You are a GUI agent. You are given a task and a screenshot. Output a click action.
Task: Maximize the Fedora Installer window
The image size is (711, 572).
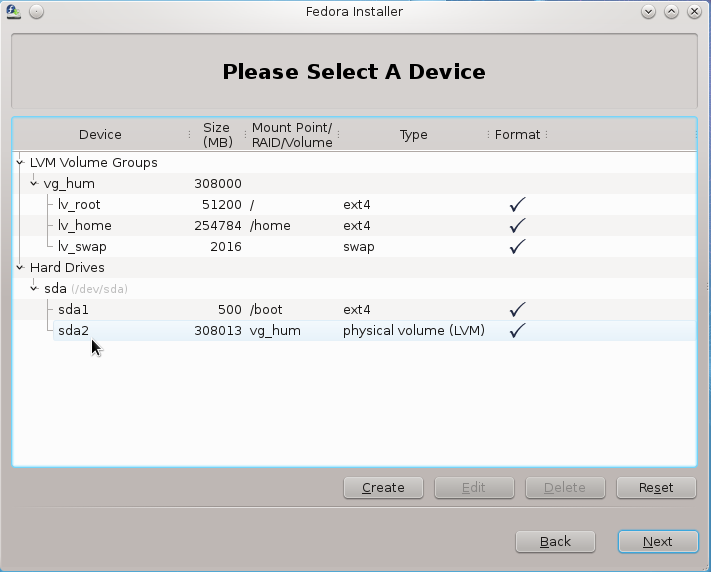[x=672, y=12]
